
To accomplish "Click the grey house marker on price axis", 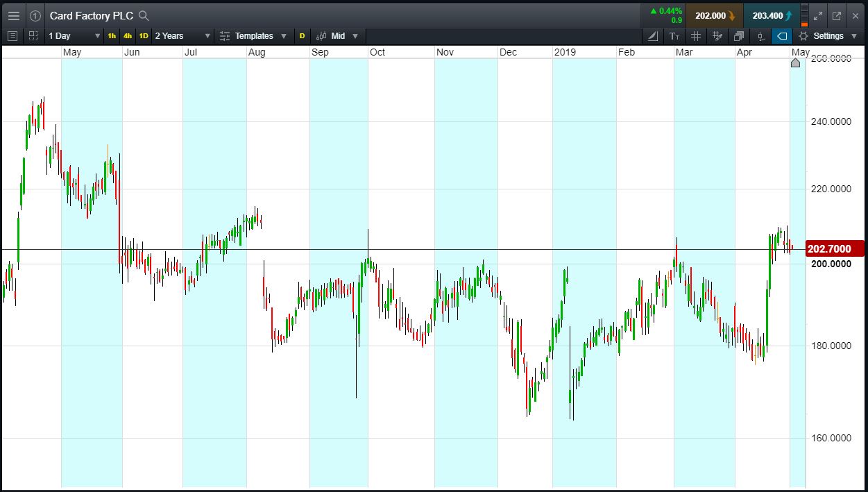I will tap(795, 63).
